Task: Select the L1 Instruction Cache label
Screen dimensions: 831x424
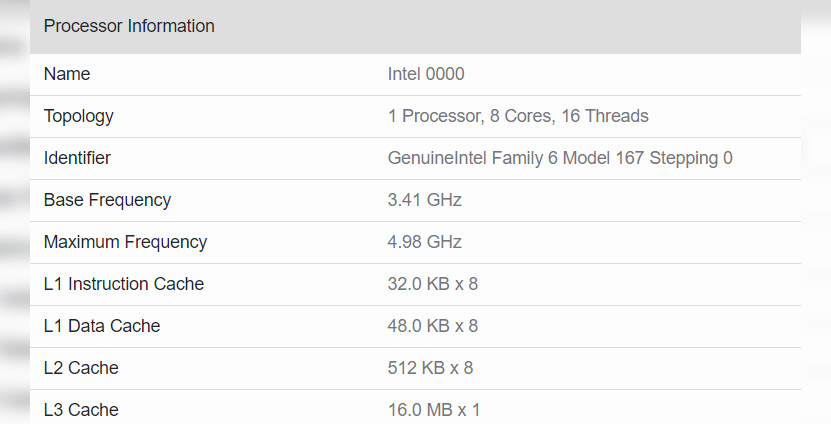Action: coord(124,284)
